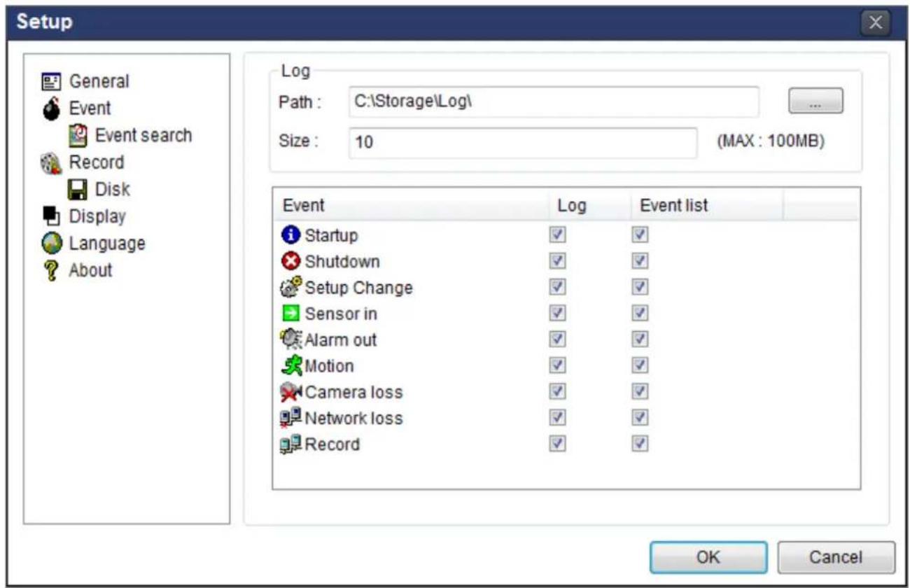Click the Record event row icon
This screenshot has height=588, width=910.
(291, 444)
